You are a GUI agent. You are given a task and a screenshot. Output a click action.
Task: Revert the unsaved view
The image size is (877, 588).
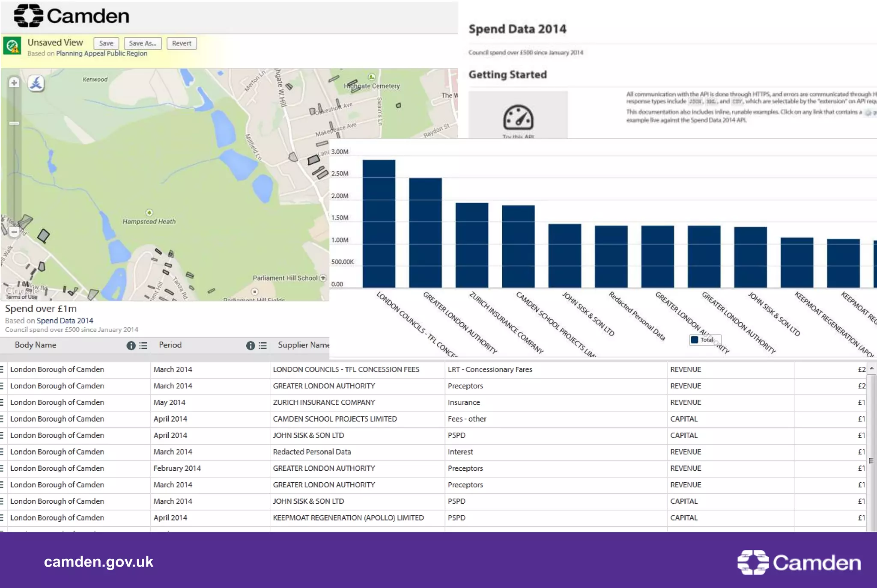pos(182,43)
